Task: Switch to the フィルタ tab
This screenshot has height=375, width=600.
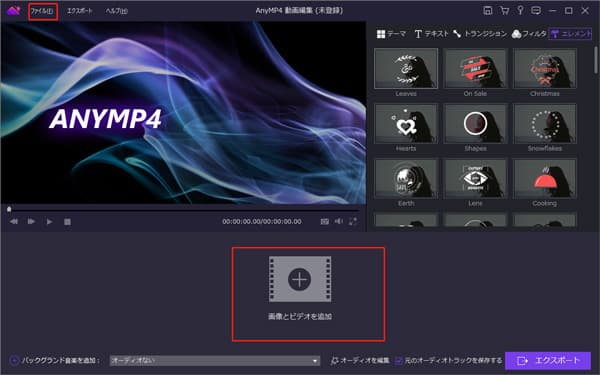Action: click(x=529, y=34)
